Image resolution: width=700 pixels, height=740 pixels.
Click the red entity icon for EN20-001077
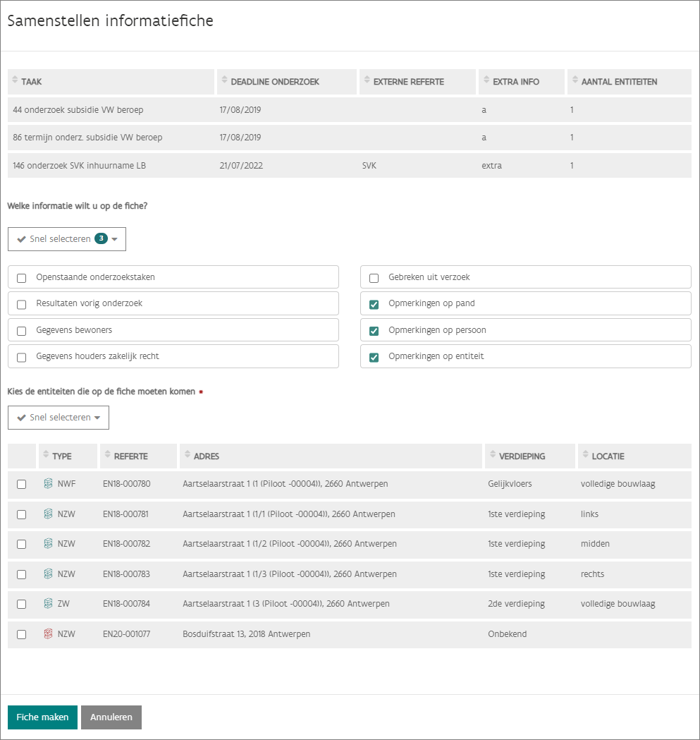pyautogui.click(x=48, y=634)
